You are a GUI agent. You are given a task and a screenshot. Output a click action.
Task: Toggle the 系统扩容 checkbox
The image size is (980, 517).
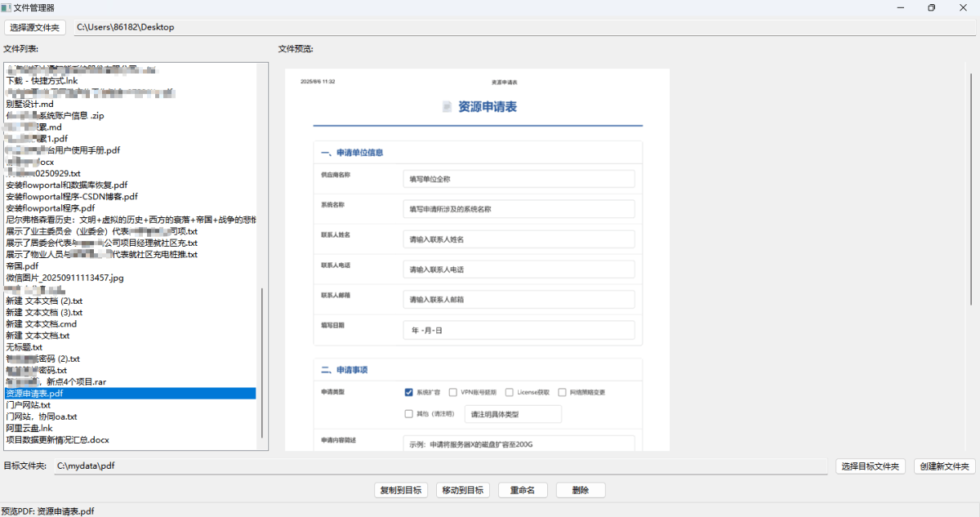[x=409, y=392]
